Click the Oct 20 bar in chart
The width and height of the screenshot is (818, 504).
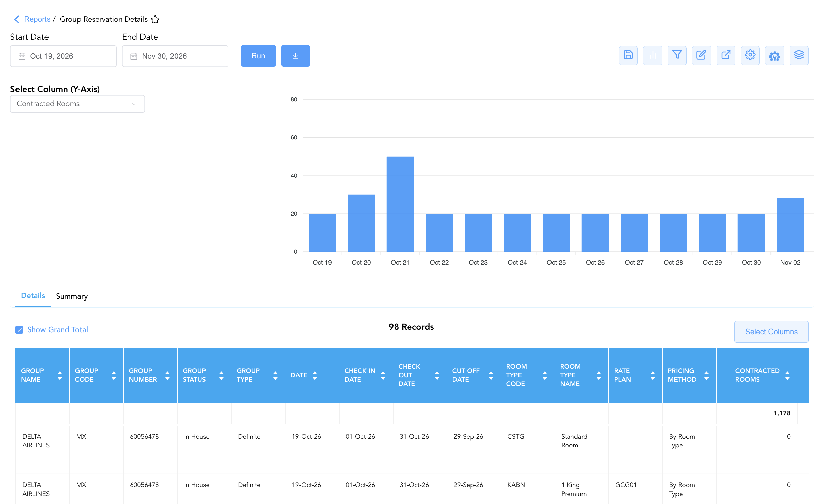361,223
